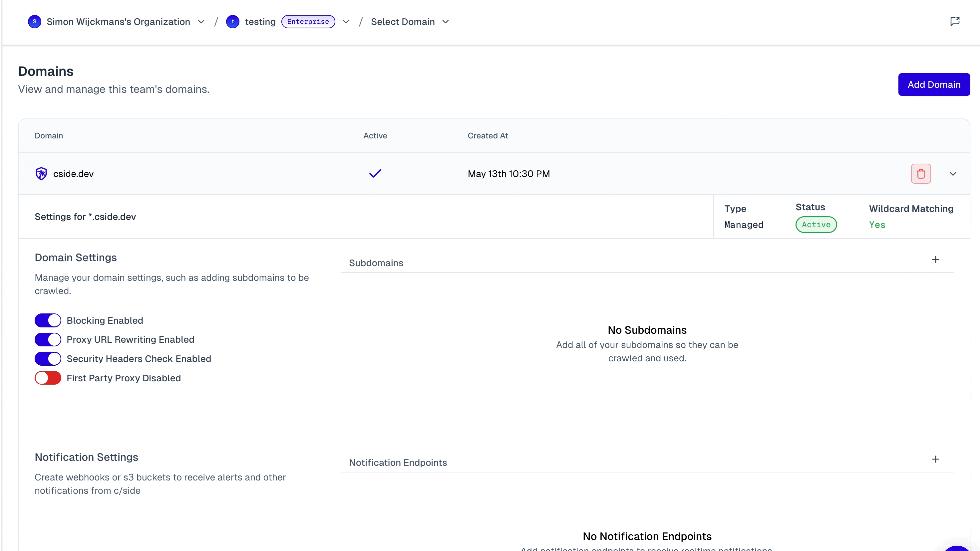The width and height of the screenshot is (980, 551).
Task: Open the external link icon top right
Action: (955, 21)
